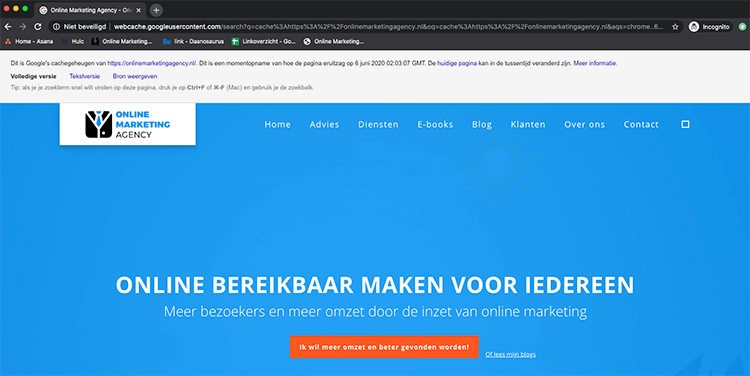Click the browser forward arrow
750x376 pixels.
[x=22, y=27]
